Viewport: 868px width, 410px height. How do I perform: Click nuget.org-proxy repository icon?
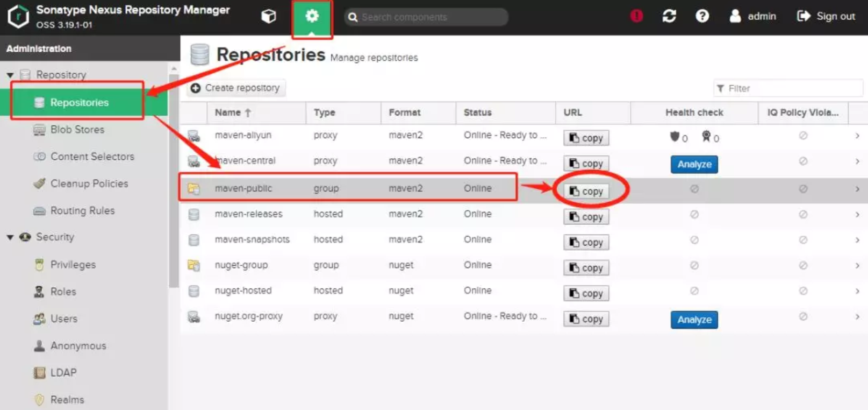point(193,316)
